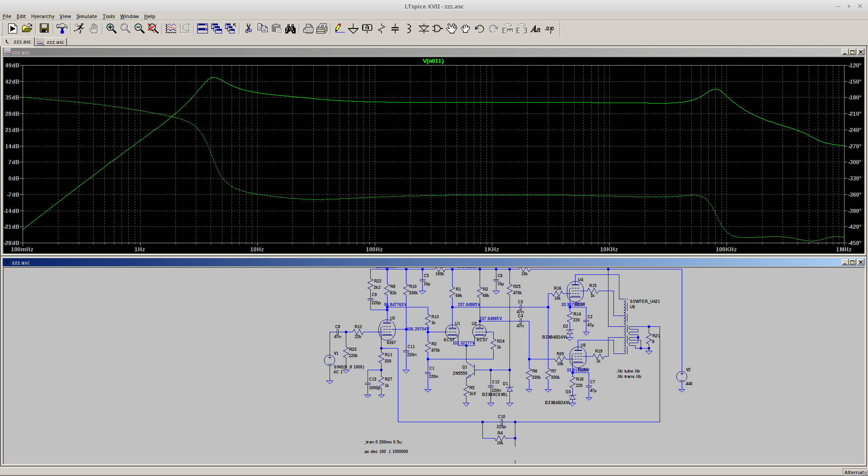This screenshot has width=868, height=476.
Task: Click the SOWTER_UA21 transformer label
Action: (x=645, y=302)
